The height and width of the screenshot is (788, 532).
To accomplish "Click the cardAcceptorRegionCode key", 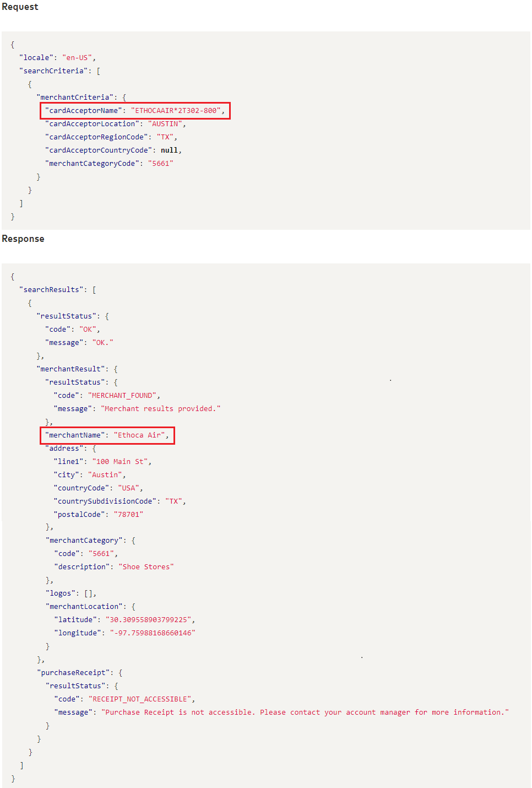I will tap(96, 137).
